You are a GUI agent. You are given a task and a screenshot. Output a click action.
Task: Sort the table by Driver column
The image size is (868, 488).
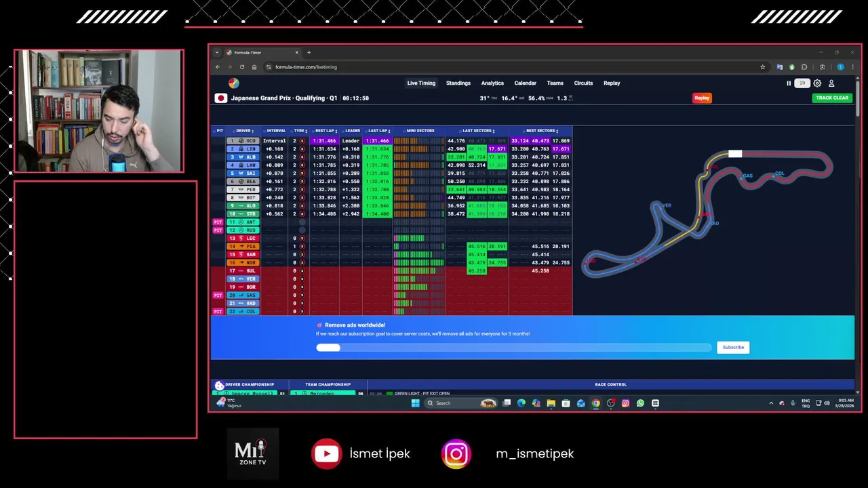tap(243, 131)
